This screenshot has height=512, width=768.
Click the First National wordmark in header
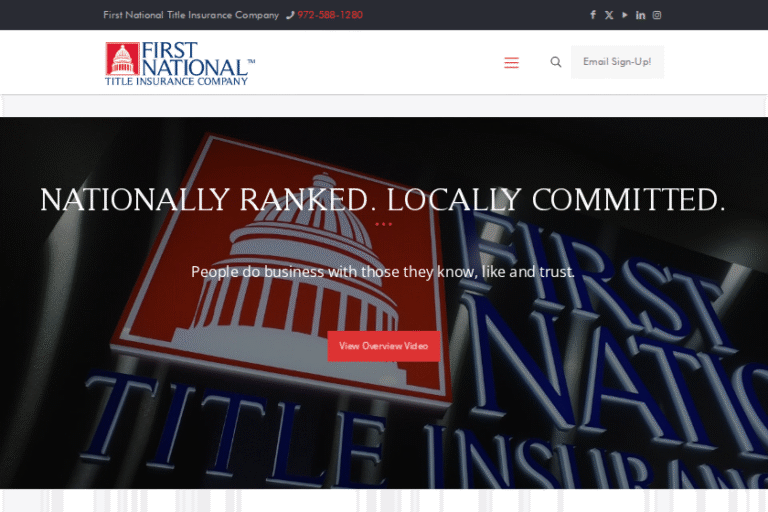click(x=195, y=59)
